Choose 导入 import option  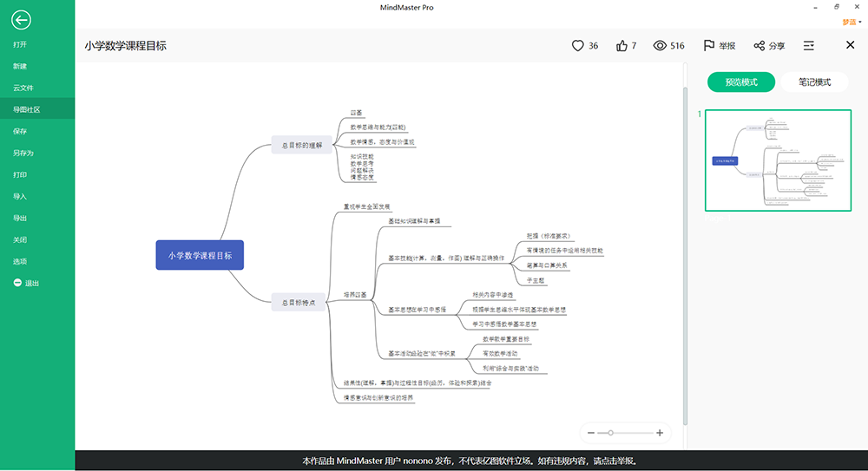(x=20, y=196)
